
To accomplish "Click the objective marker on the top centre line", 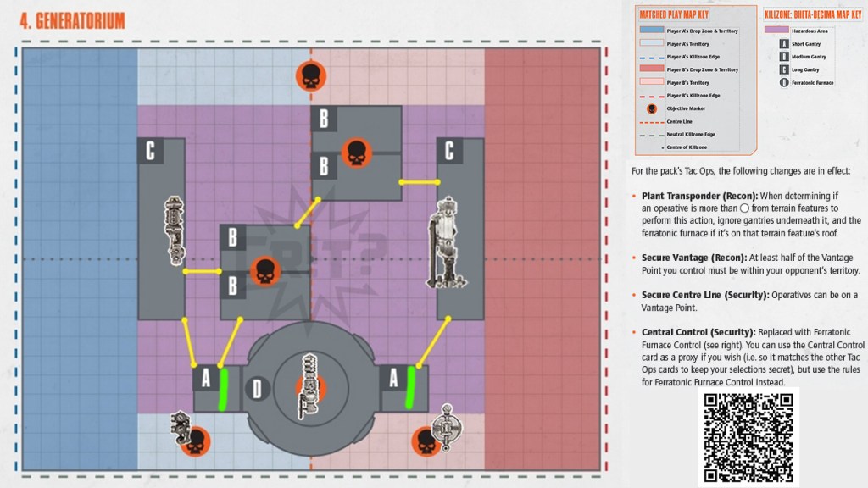I will coord(310,76).
